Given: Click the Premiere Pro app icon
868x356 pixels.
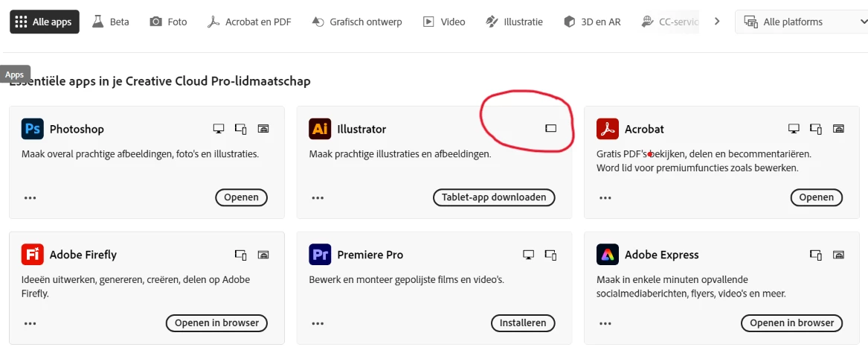Looking at the screenshot, I should pyautogui.click(x=320, y=255).
